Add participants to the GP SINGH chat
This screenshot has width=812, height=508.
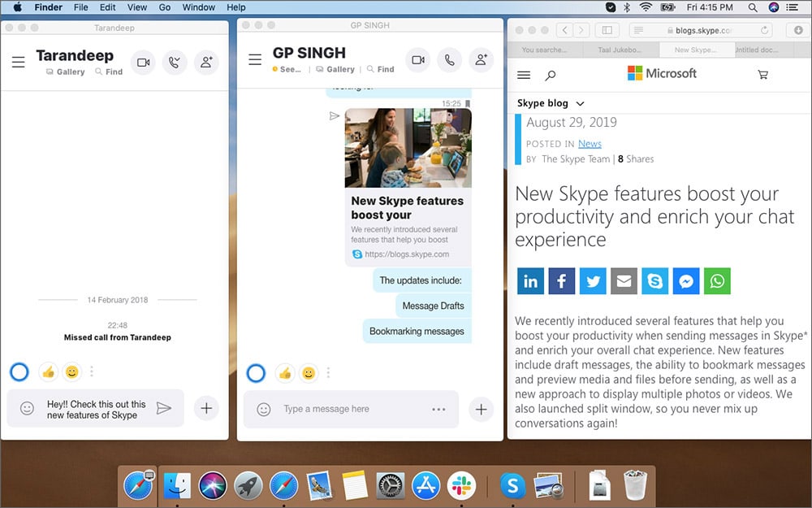click(482, 59)
